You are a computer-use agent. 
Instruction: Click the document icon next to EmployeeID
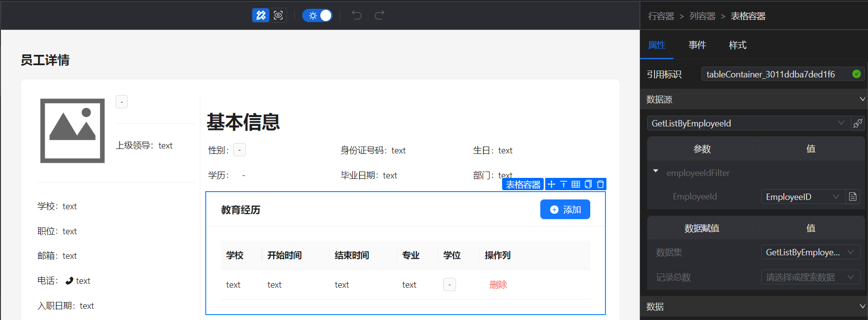click(x=853, y=197)
